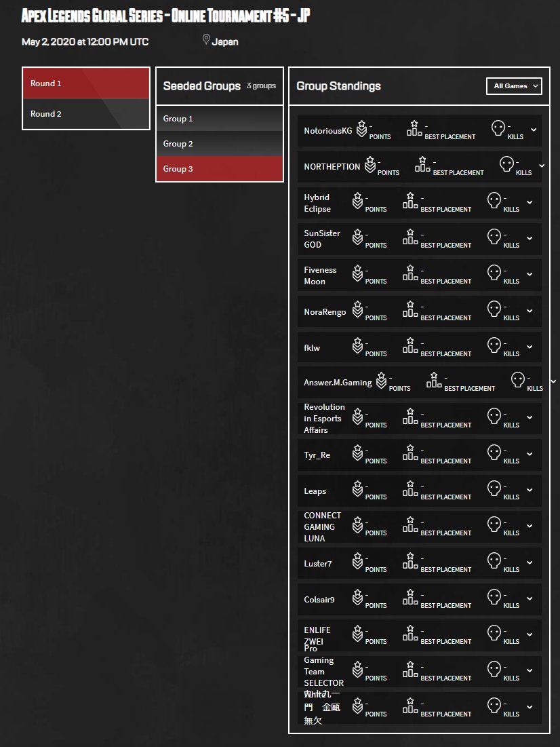Expand the Tyr_Re row chevron
This screenshot has height=747, width=560.
click(x=529, y=454)
